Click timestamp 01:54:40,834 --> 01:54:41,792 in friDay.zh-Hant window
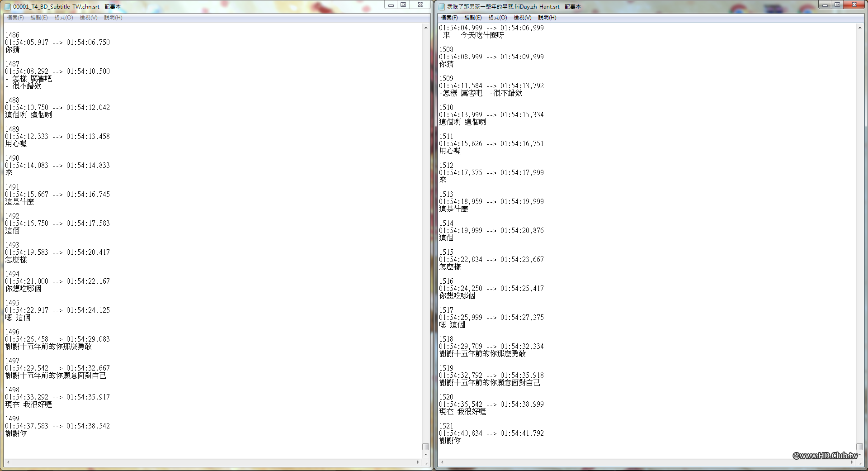This screenshot has width=868, height=471. point(491,433)
